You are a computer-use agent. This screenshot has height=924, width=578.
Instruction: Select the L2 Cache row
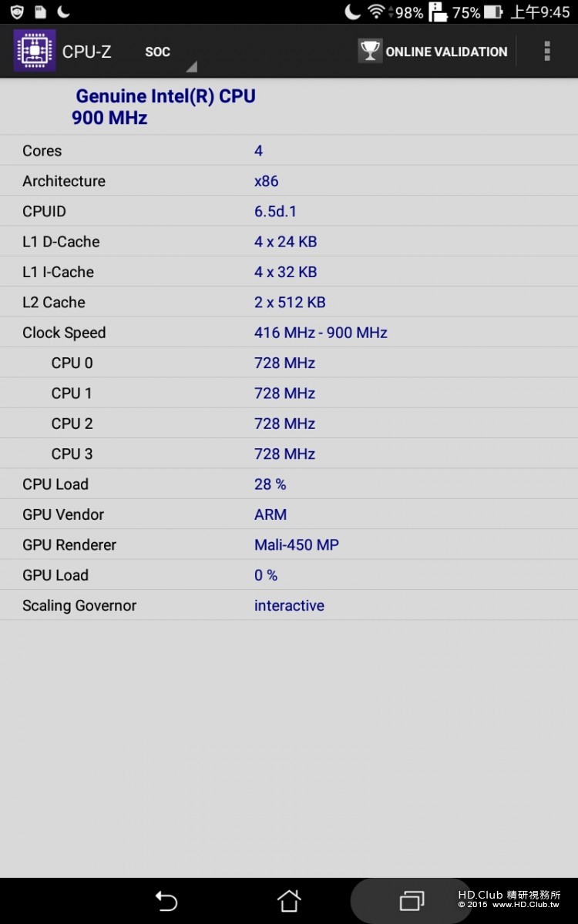coord(289,302)
